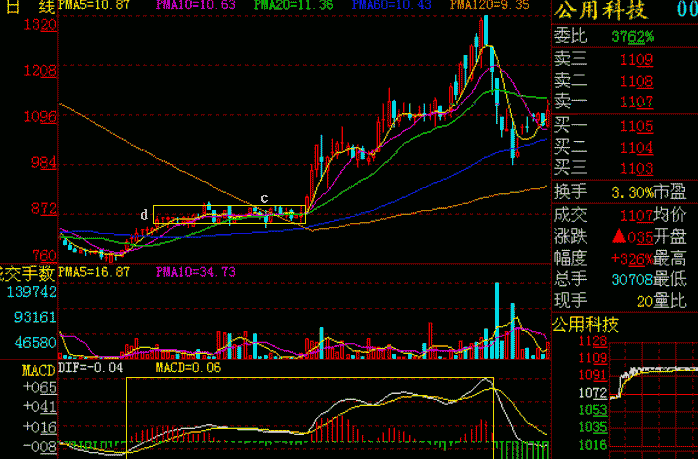698x459 pixels.
Task: Click the 卖三 ask price 1109
Action: click(637, 60)
